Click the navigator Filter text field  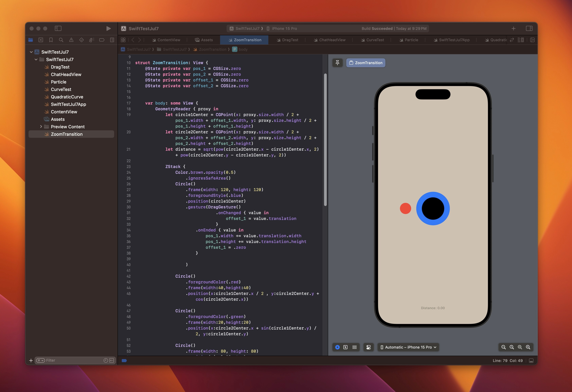click(x=74, y=360)
